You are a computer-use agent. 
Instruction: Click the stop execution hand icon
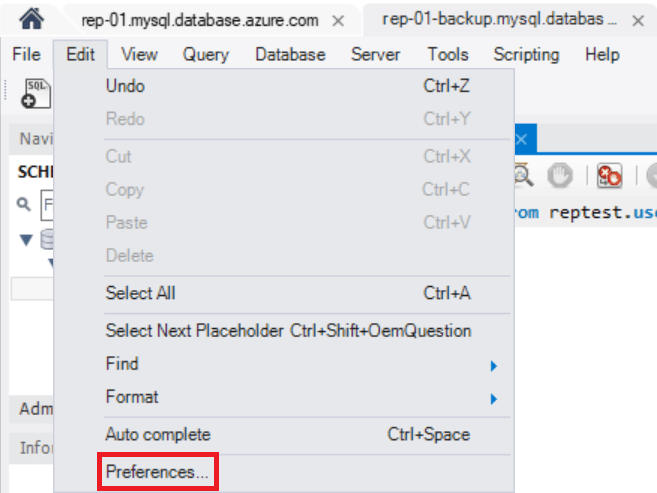pyautogui.click(x=560, y=175)
